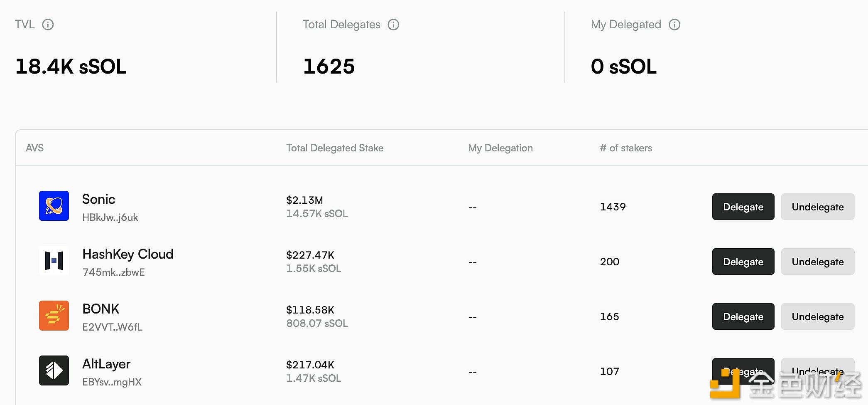Click the 1439 stakers count

[x=613, y=207]
